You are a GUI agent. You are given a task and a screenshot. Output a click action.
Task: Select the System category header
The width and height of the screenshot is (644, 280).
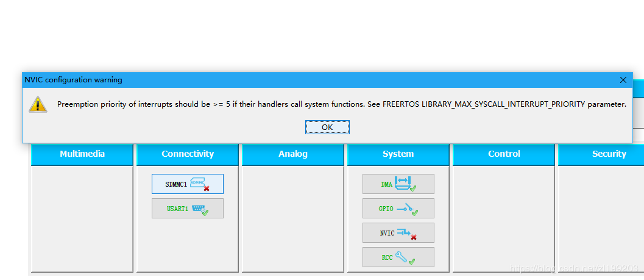click(x=398, y=154)
